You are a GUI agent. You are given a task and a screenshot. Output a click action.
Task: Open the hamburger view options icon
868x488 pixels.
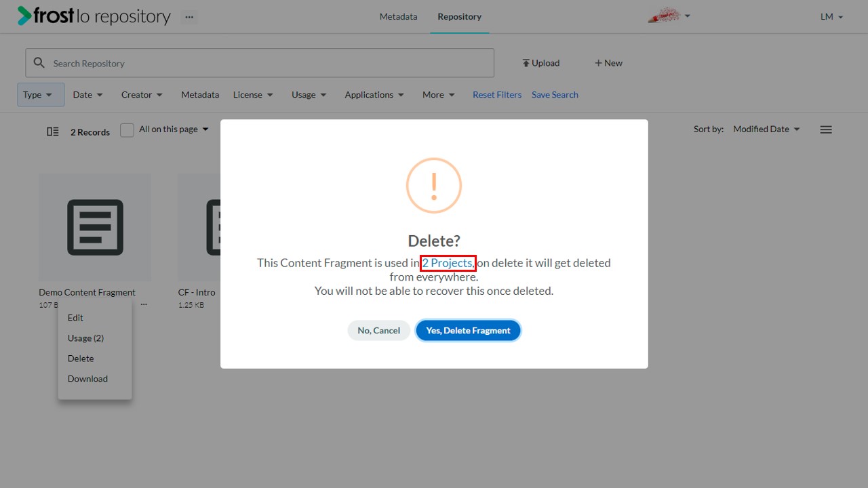pyautogui.click(x=826, y=129)
